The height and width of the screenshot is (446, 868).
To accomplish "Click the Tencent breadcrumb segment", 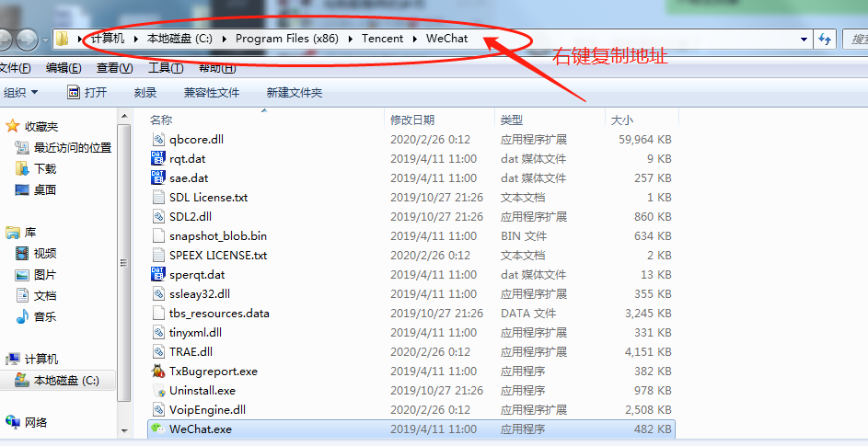I will [383, 39].
